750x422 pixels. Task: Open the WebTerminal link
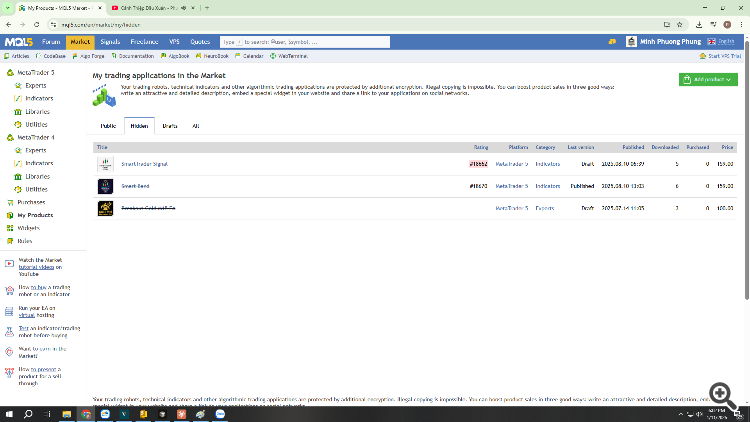tap(289, 56)
